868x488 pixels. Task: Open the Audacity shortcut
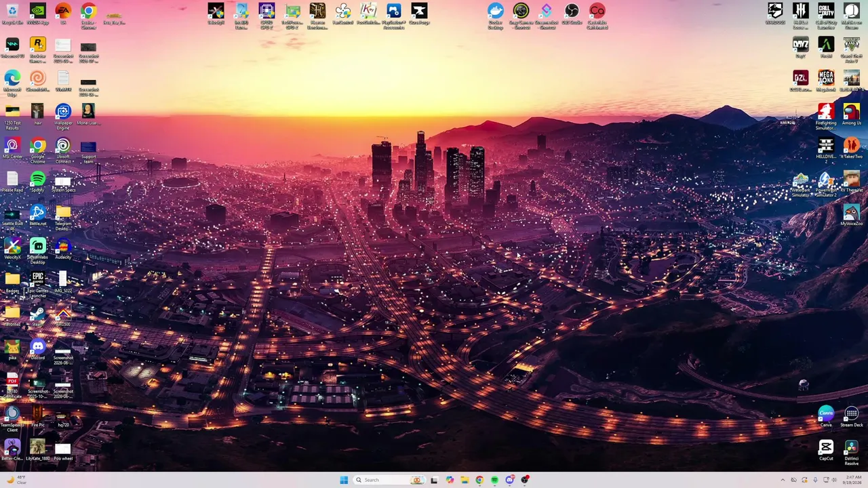63,249
